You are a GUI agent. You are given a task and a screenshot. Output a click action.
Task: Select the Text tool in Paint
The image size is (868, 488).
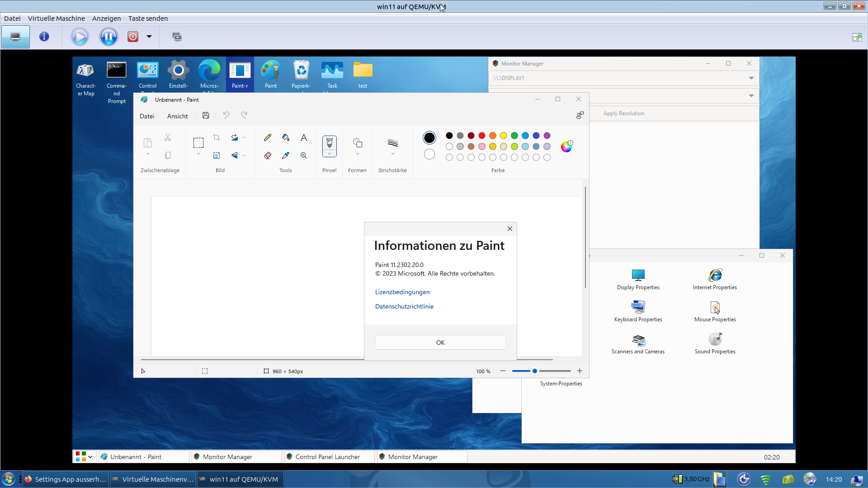point(304,137)
